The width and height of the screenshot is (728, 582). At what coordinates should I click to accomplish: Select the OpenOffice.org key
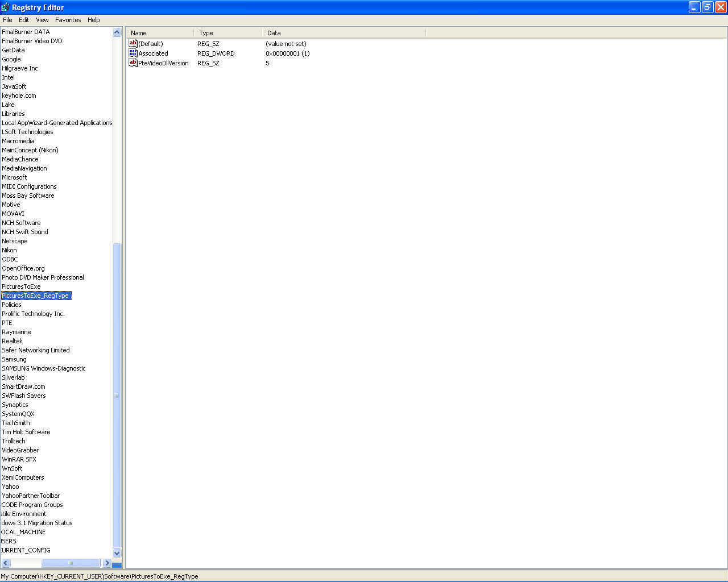coord(23,268)
